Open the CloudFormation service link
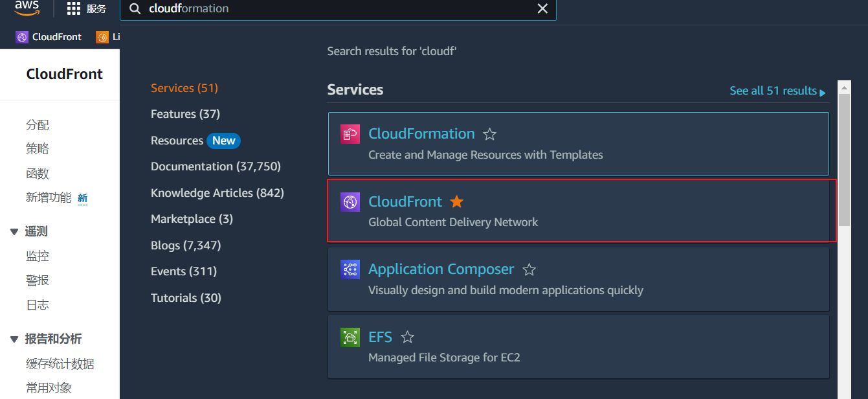Image resolution: width=868 pixels, height=399 pixels. tap(421, 133)
